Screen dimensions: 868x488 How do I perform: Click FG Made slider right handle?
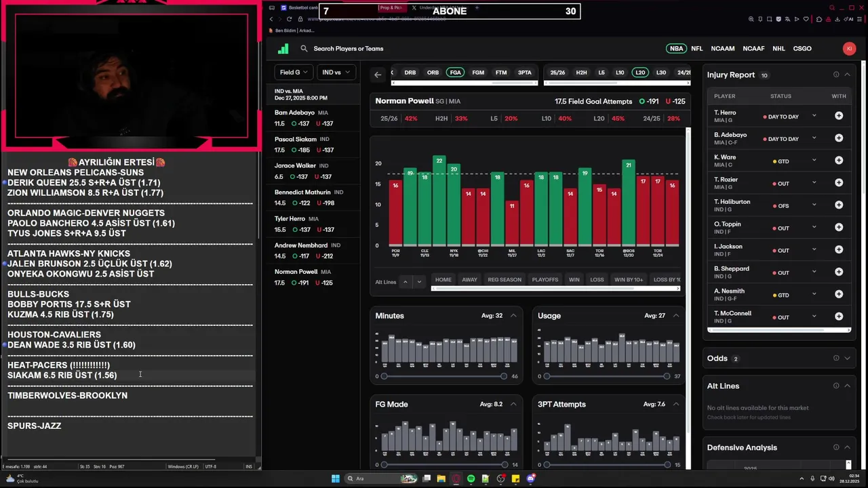click(x=503, y=465)
